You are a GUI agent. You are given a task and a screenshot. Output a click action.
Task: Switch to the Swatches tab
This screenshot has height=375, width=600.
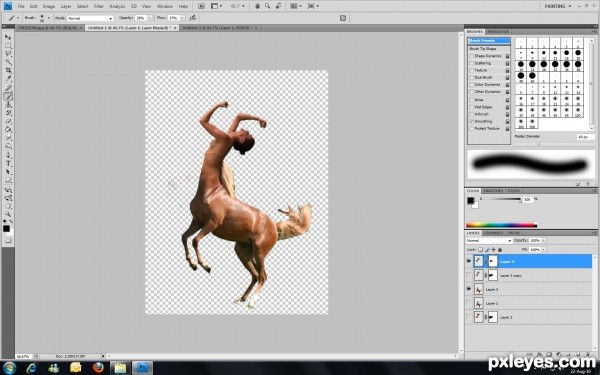pos(493,191)
